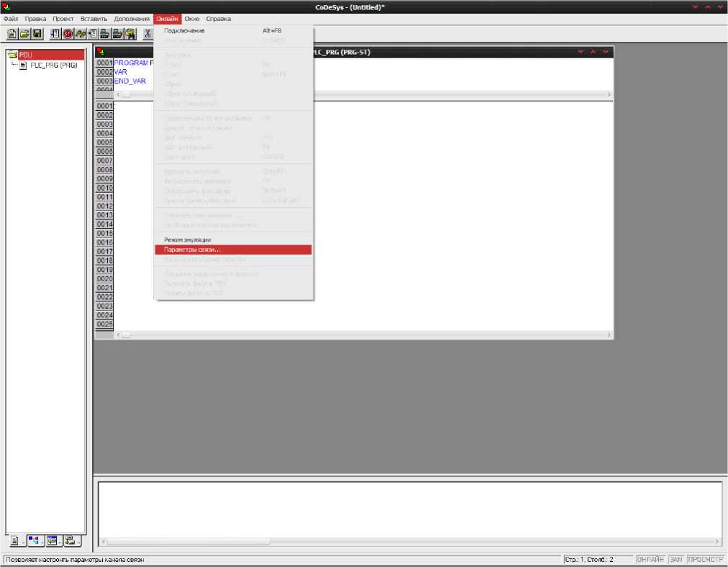Click the Cut scissors toolbar icon
The width and height of the screenshot is (728, 567).
tap(147, 34)
